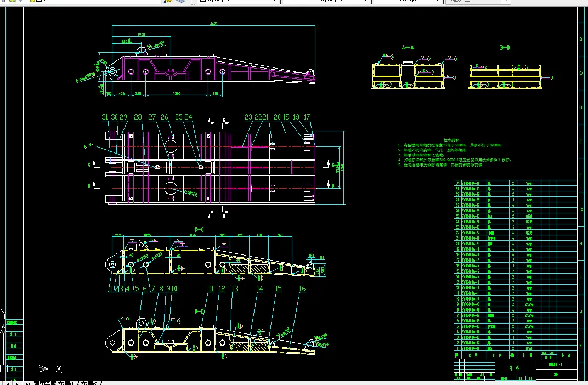
Task: Select balloon number 7 below section C-C
Action: pos(153,288)
